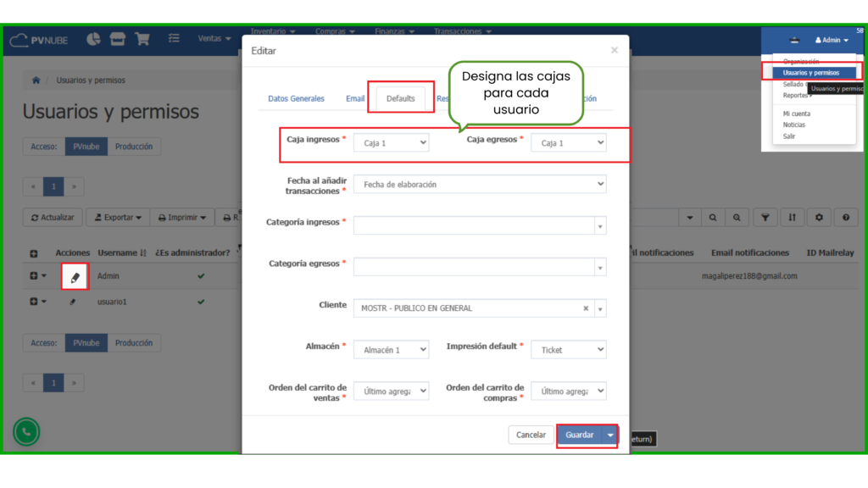Open the Almacén dropdown
The width and height of the screenshot is (868, 488).
pos(391,349)
